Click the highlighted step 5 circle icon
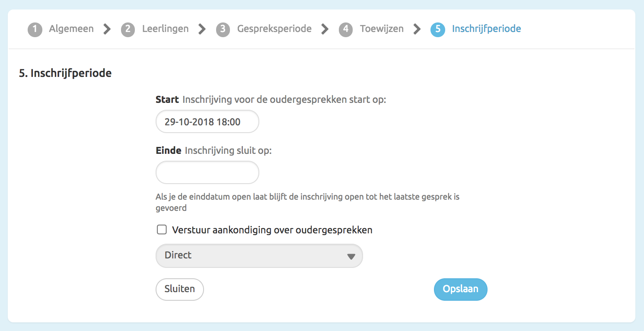This screenshot has width=644, height=331. (x=437, y=29)
